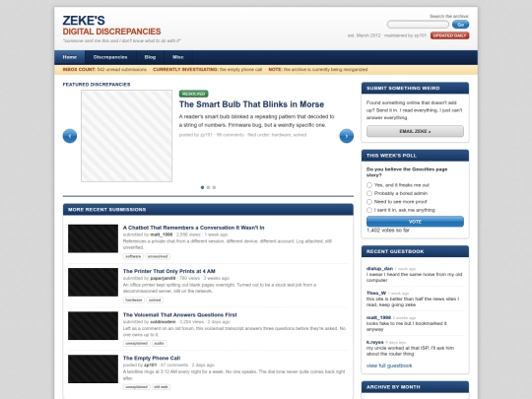Open the Blog nav tab
Image resolution: width=532 pixels, height=399 pixels.
coord(150,57)
